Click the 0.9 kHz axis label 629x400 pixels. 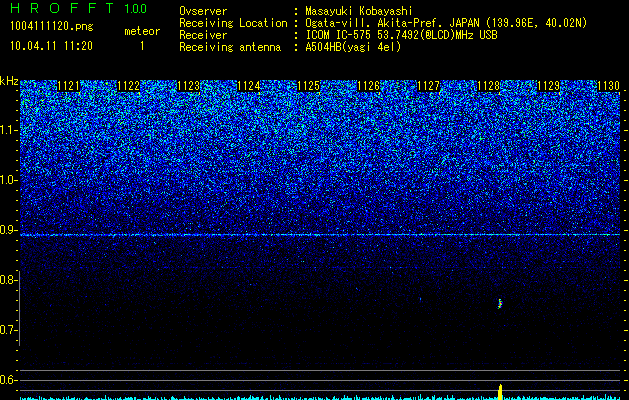tap(8, 230)
